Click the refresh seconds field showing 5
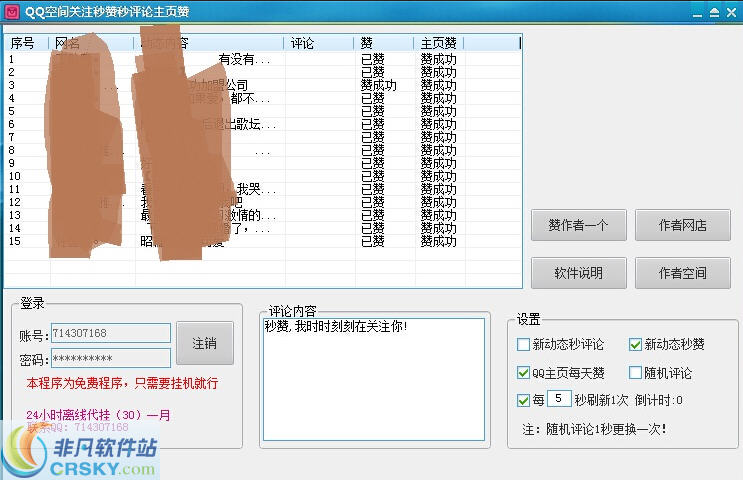Image resolution: width=743 pixels, height=480 pixels. pos(559,400)
